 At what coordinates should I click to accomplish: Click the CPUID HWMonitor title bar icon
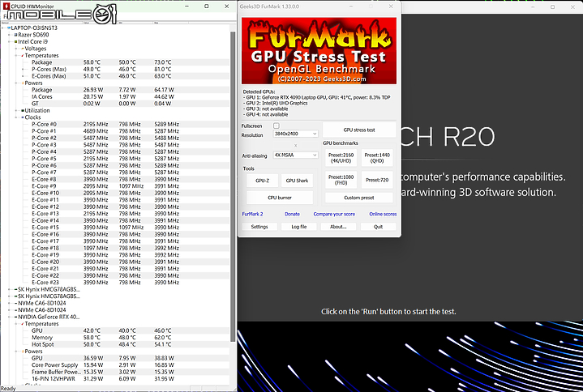click(6, 6)
